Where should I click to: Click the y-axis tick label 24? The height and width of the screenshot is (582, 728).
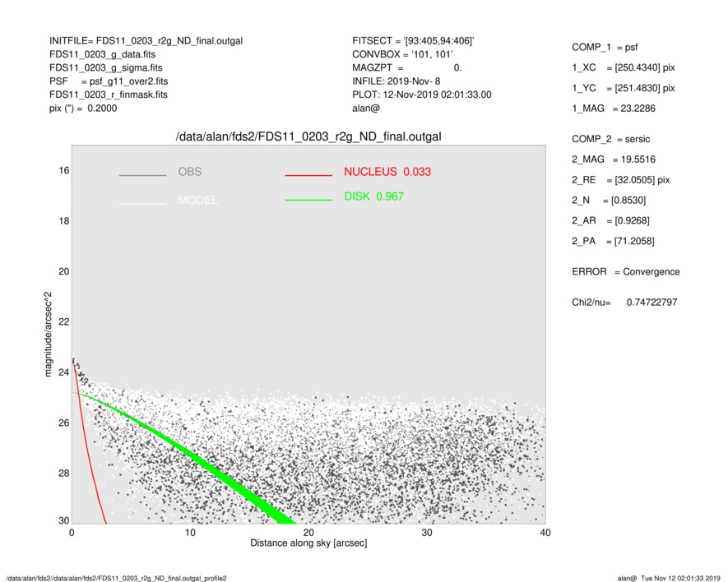point(63,372)
